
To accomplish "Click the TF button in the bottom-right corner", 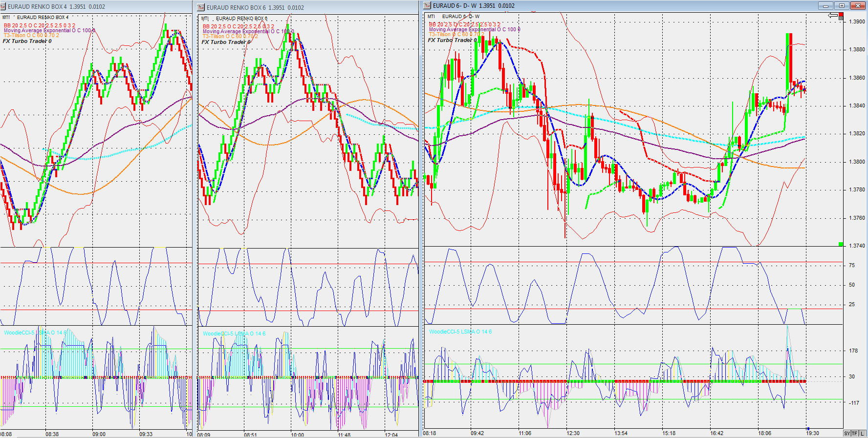I will 854,434.
